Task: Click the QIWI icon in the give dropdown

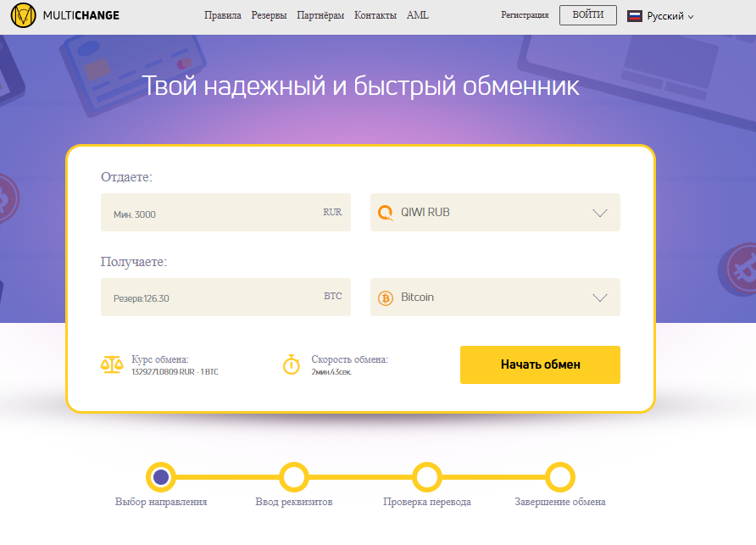Action: pos(386,213)
